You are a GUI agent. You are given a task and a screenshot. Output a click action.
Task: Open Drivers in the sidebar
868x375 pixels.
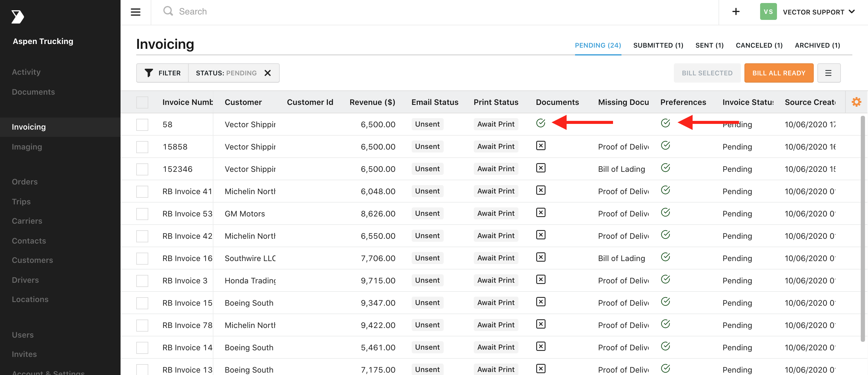[x=25, y=280]
